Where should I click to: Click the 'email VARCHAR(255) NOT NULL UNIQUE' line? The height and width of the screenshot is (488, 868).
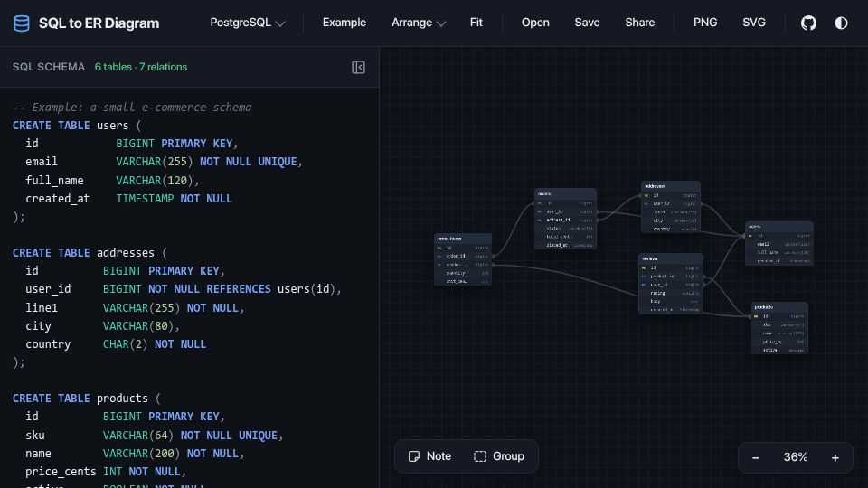click(x=164, y=162)
